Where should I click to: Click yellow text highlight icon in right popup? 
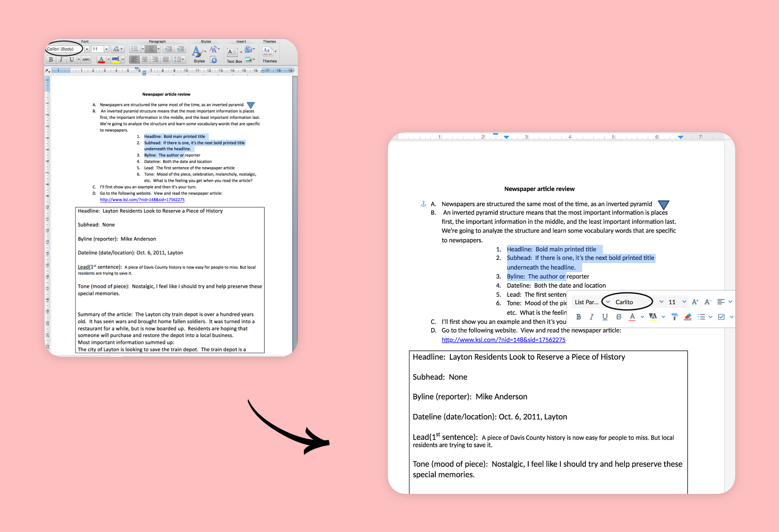[x=653, y=317]
